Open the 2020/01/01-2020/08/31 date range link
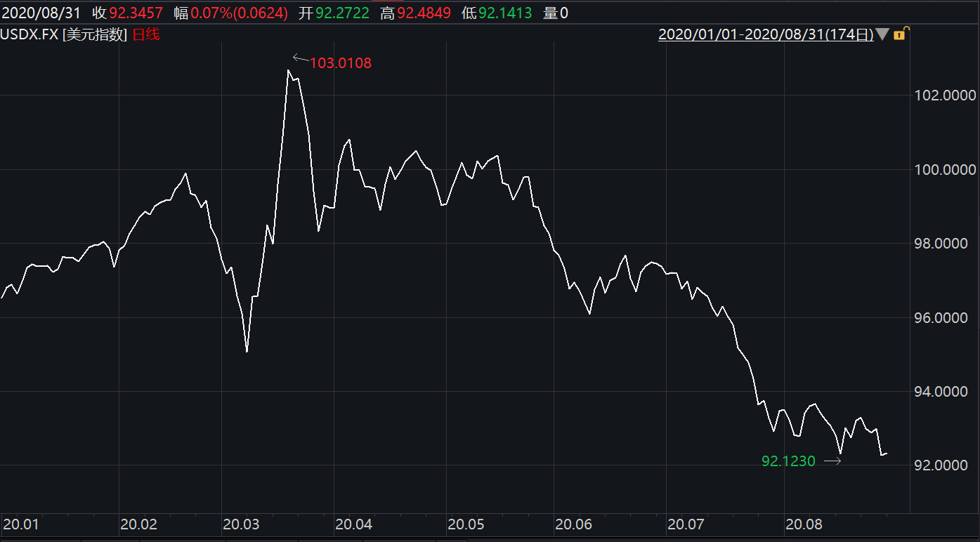The width and height of the screenshot is (980, 542). tap(766, 34)
